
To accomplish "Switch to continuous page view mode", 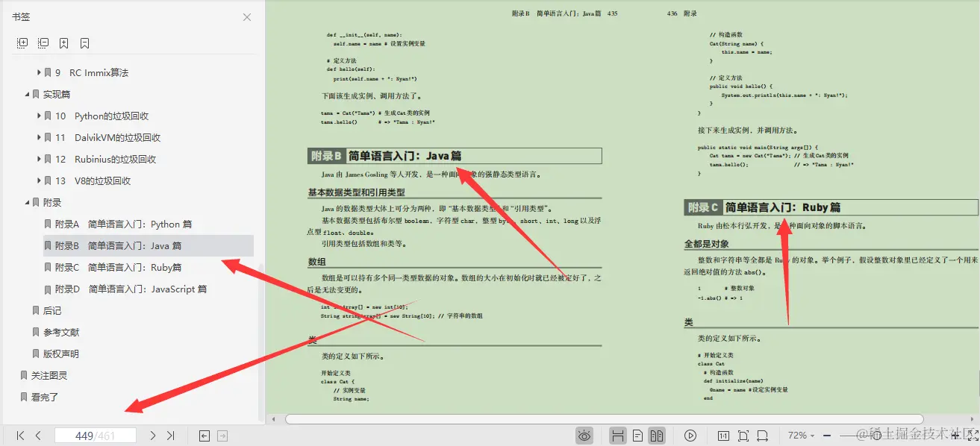I will coord(617,435).
